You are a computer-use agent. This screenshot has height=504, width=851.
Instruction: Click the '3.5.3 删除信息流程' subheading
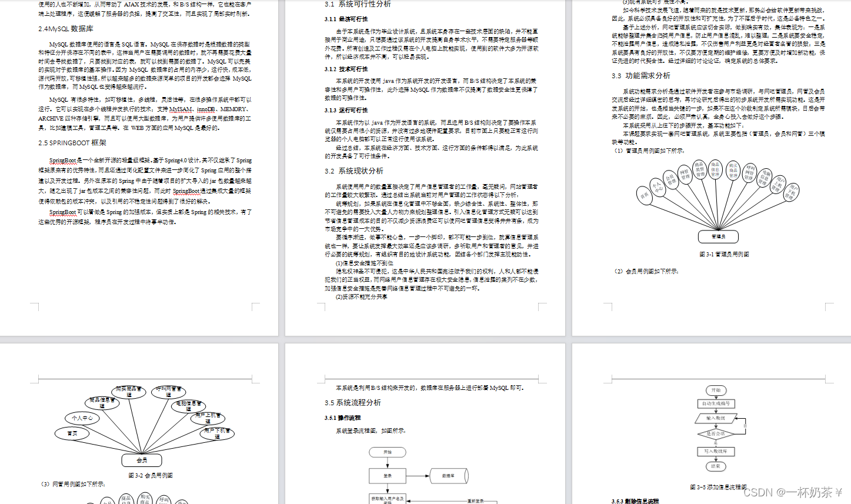[635, 501]
